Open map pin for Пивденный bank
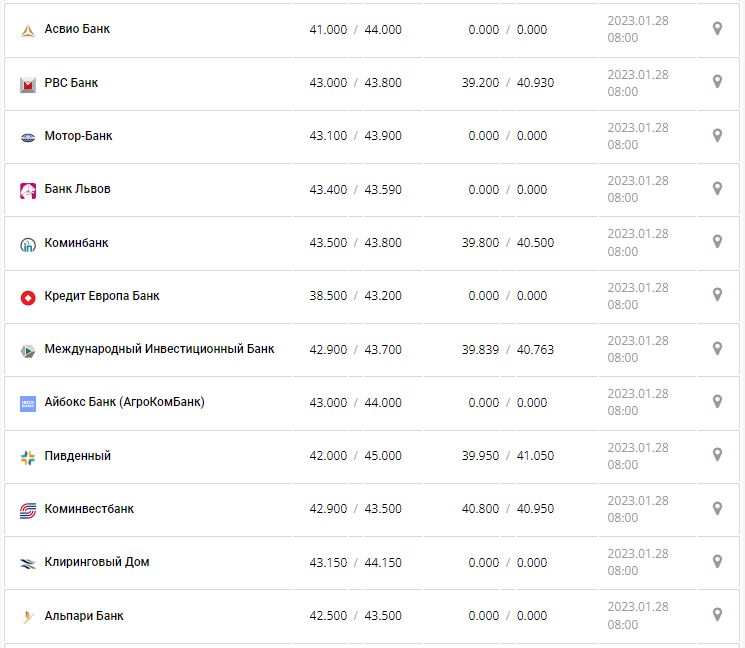Viewport: 745px width, 648px height. pos(716,455)
